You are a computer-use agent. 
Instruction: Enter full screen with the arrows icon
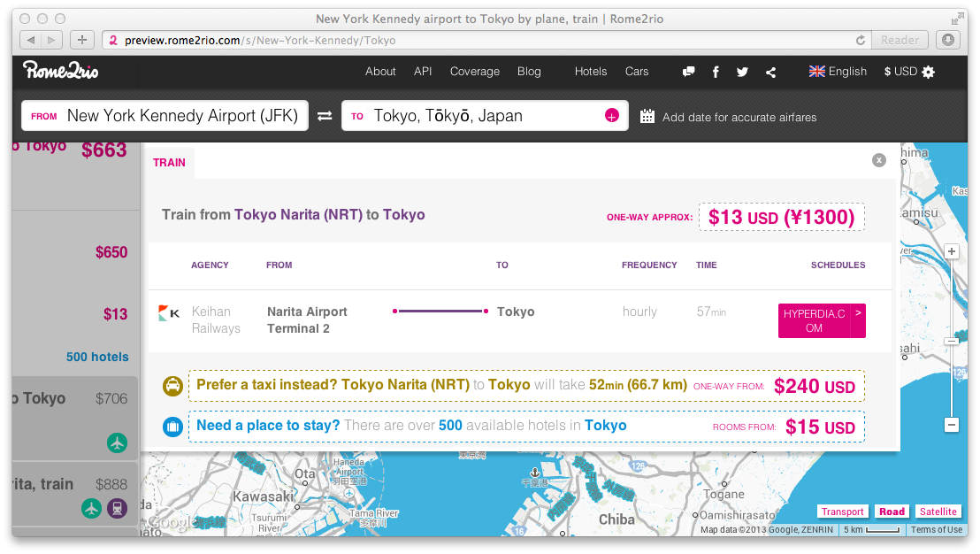tap(958, 19)
